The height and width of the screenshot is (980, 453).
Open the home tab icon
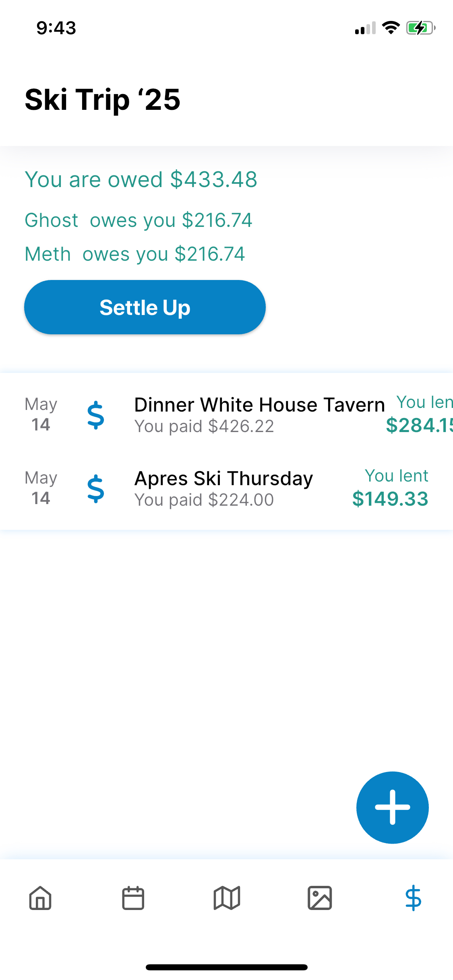40,898
